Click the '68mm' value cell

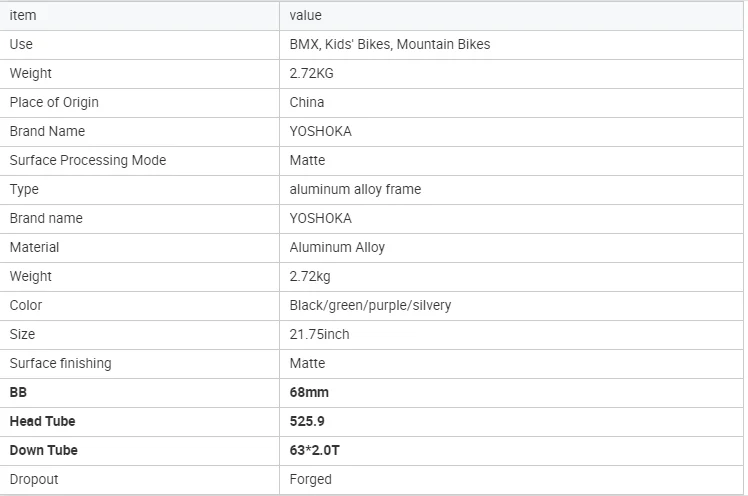click(x=309, y=392)
